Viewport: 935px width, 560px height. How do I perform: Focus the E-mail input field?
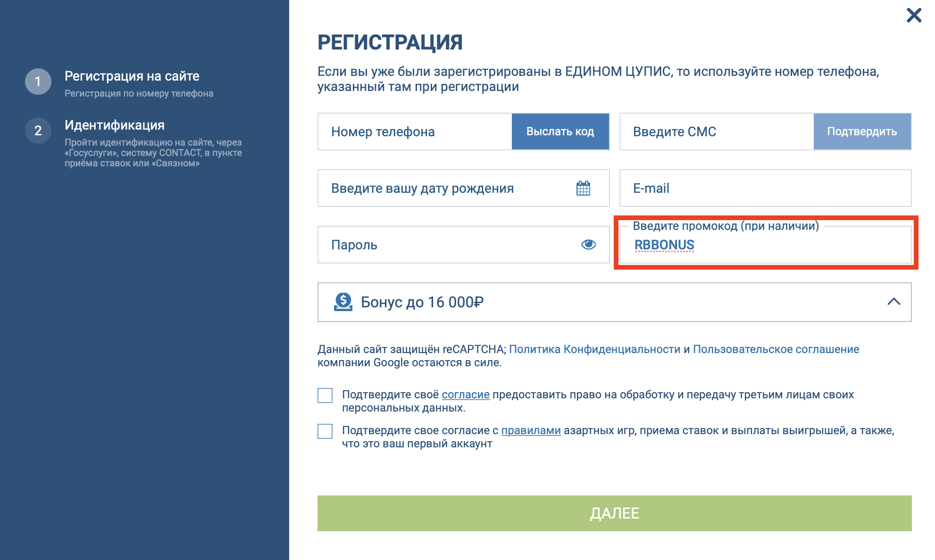[x=766, y=188]
